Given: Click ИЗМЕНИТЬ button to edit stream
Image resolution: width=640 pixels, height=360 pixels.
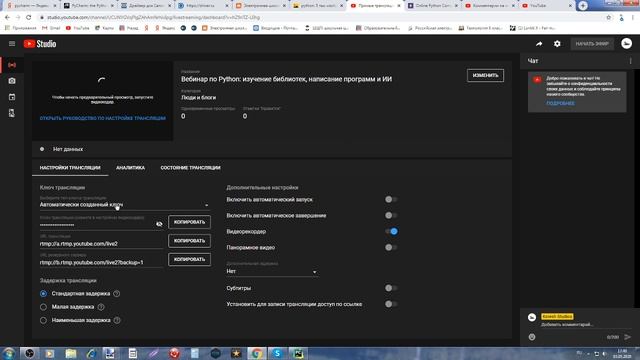Looking at the screenshot, I should [485, 76].
